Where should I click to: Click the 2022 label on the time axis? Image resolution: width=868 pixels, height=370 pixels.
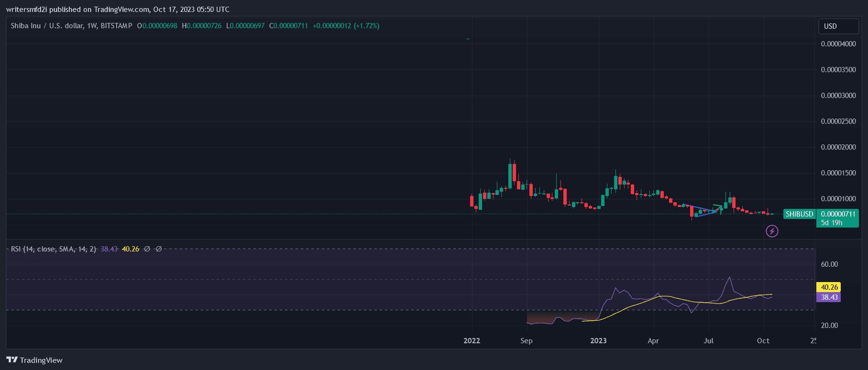coord(472,341)
